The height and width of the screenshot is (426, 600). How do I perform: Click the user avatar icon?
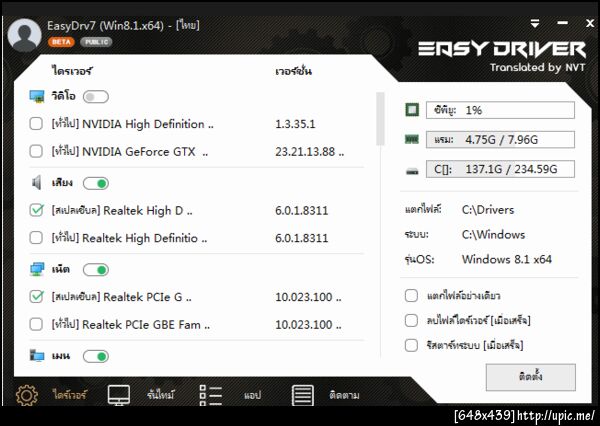[x=24, y=35]
